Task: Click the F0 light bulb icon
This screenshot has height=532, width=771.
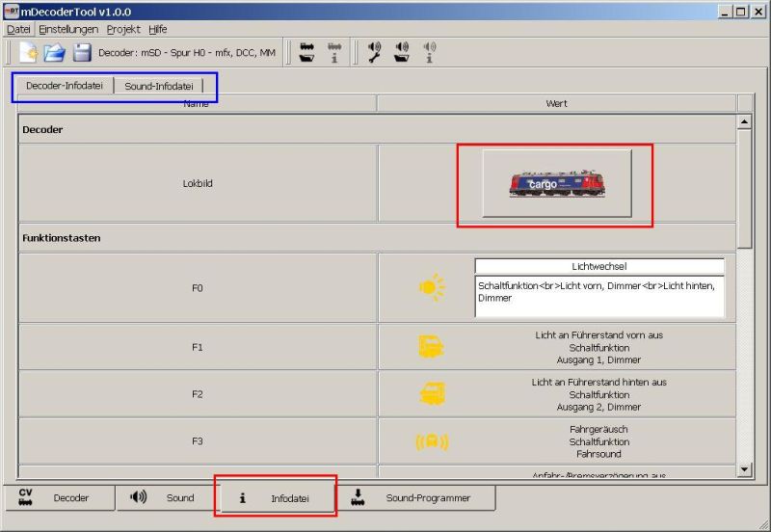Action: pyautogui.click(x=432, y=287)
